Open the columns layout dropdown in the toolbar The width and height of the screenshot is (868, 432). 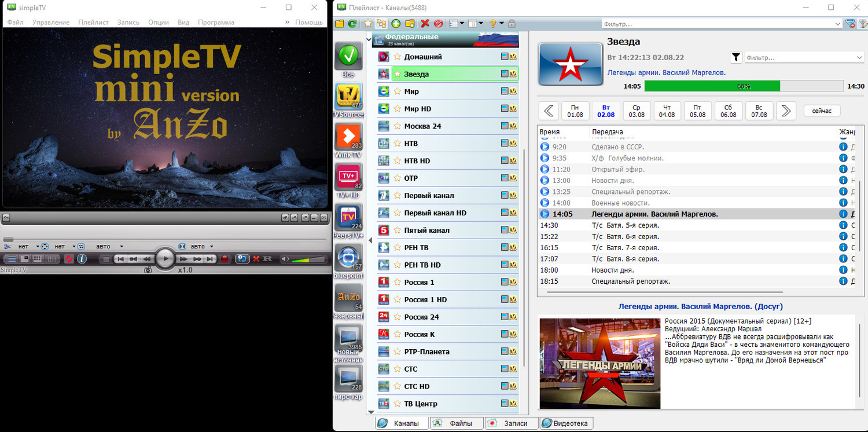[481, 24]
